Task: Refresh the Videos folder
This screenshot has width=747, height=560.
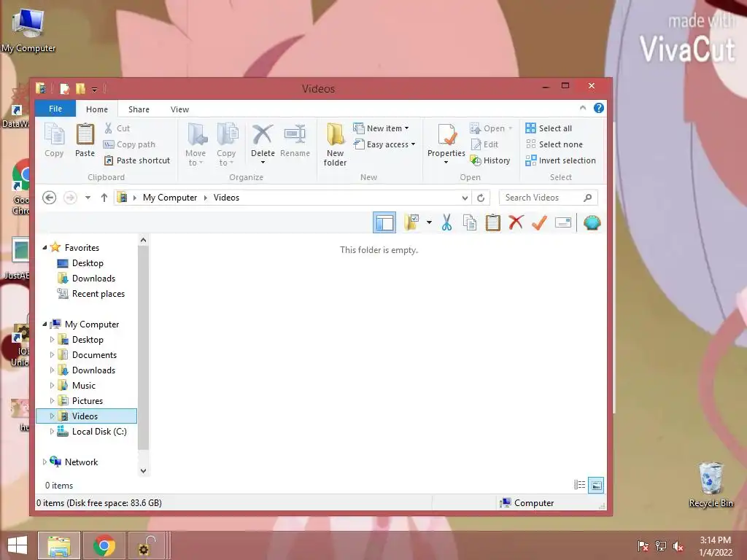Action: tap(481, 198)
